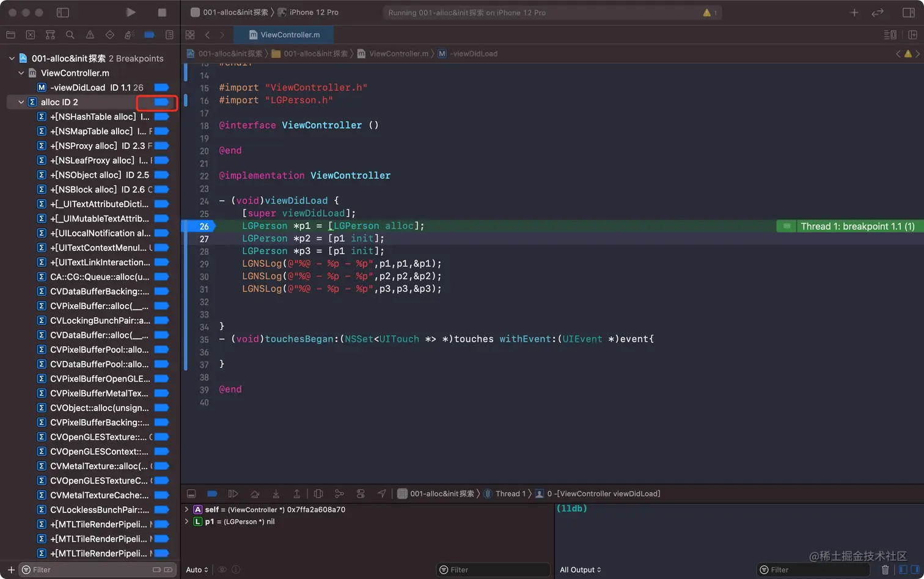The height and width of the screenshot is (579, 924).
Task: Add a breakpoint with plus button
Action: [x=11, y=570]
